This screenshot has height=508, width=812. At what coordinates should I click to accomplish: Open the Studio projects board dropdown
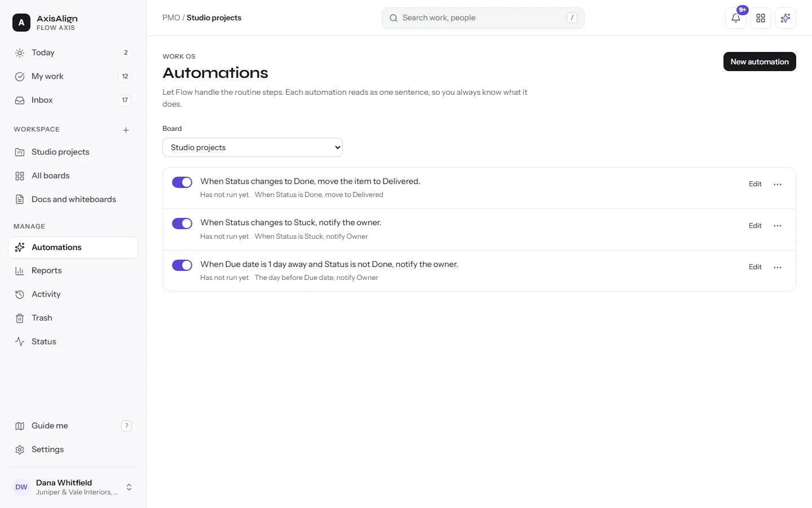click(x=253, y=147)
